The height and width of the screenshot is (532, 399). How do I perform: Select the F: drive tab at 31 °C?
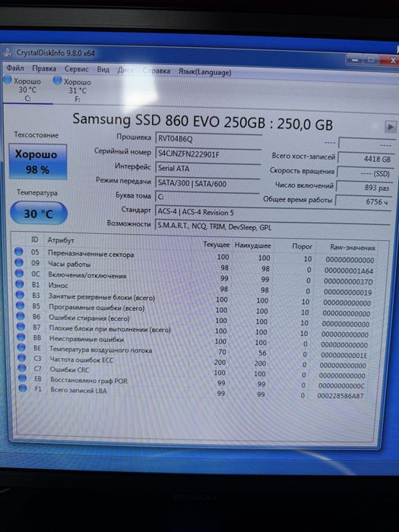78,90
